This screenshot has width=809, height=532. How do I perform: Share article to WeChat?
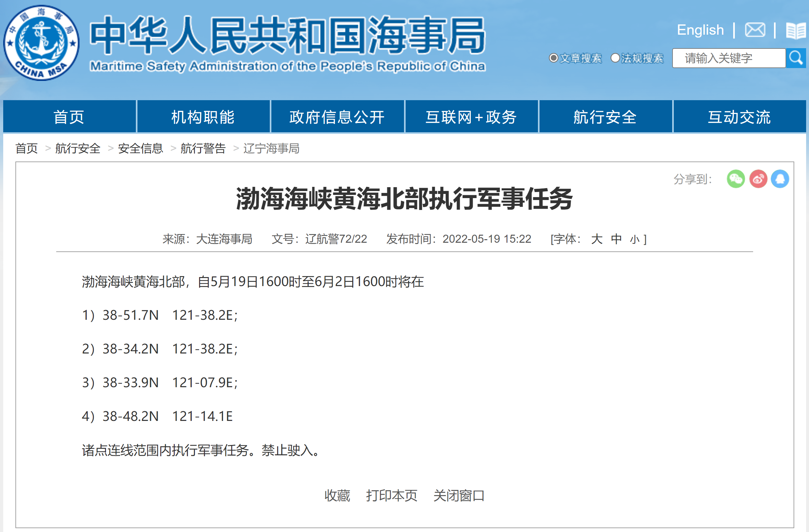(735, 179)
